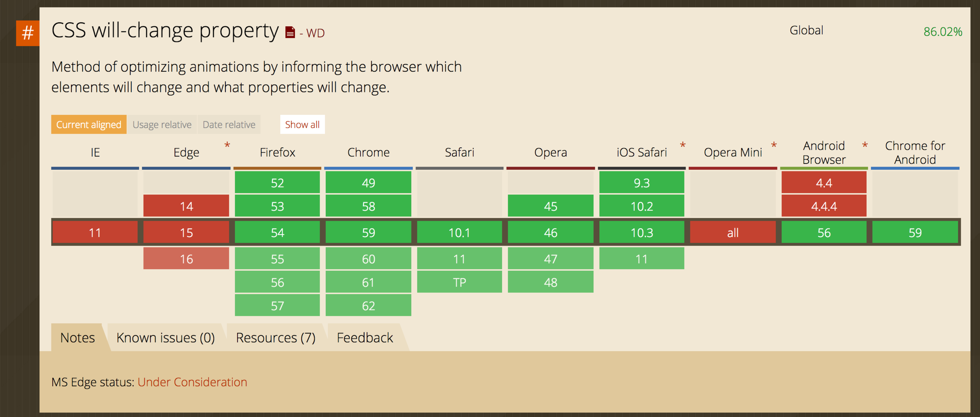The width and height of the screenshot is (980, 417).
Task: Open the spec document icon beside title
Action: click(x=290, y=32)
